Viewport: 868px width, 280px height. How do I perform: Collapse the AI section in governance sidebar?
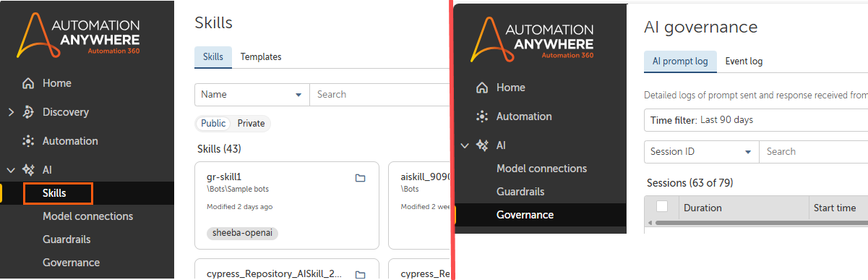pos(465,145)
